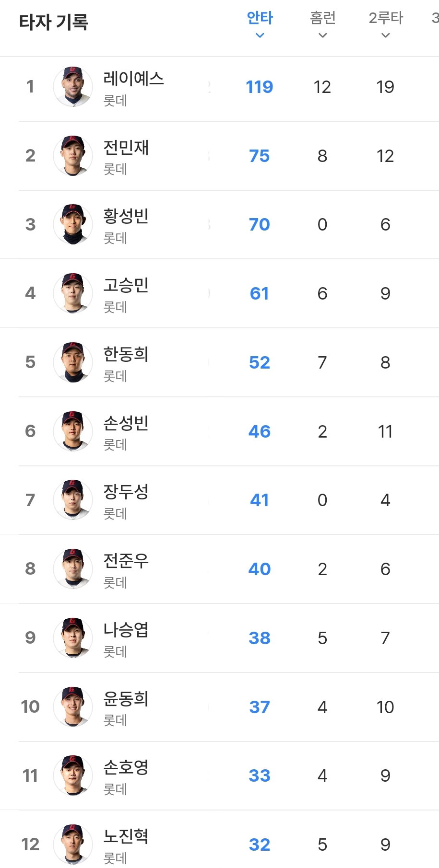Select the 안타 column header

tap(260, 18)
